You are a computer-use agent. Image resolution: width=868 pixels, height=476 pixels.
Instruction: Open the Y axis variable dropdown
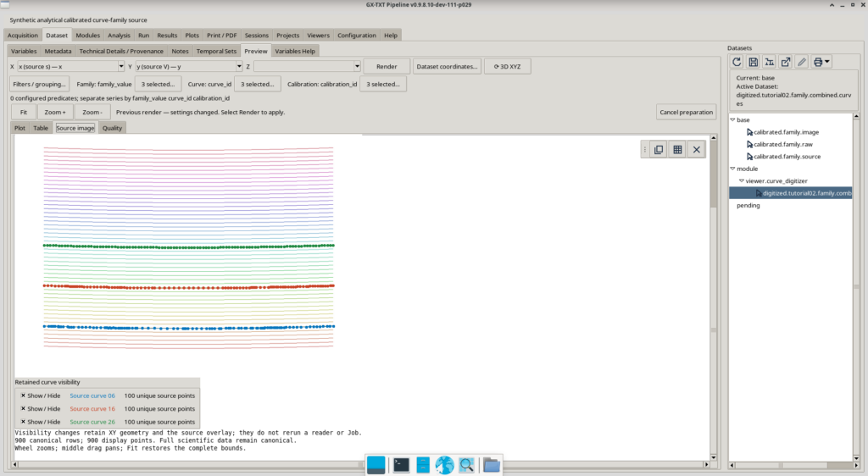(239, 66)
